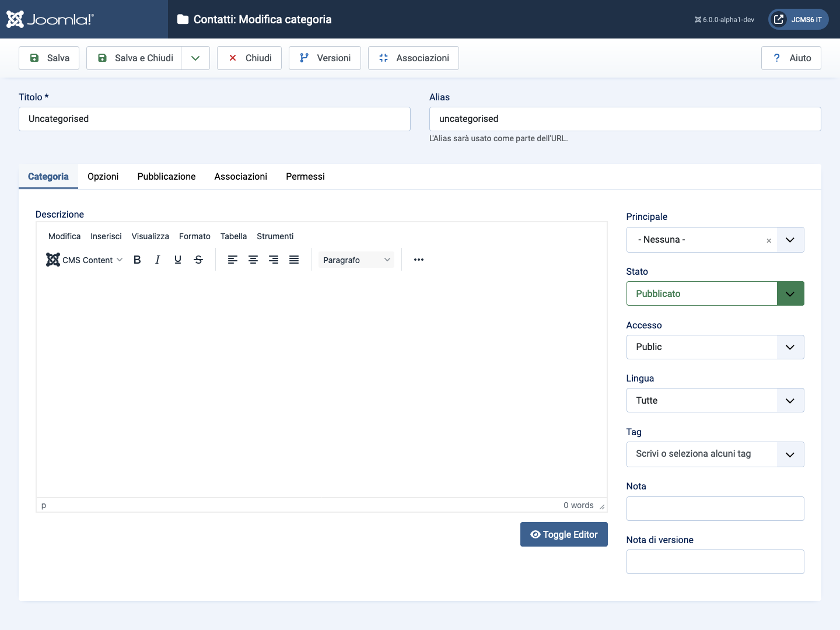Apply italic formatting in the editor
The width and height of the screenshot is (840, 630).
[157, 260]
